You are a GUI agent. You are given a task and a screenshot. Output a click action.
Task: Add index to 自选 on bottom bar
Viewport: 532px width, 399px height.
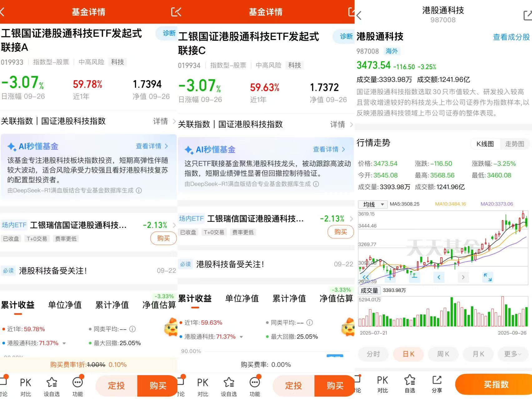pyautogui.click(x=410, y=384)
